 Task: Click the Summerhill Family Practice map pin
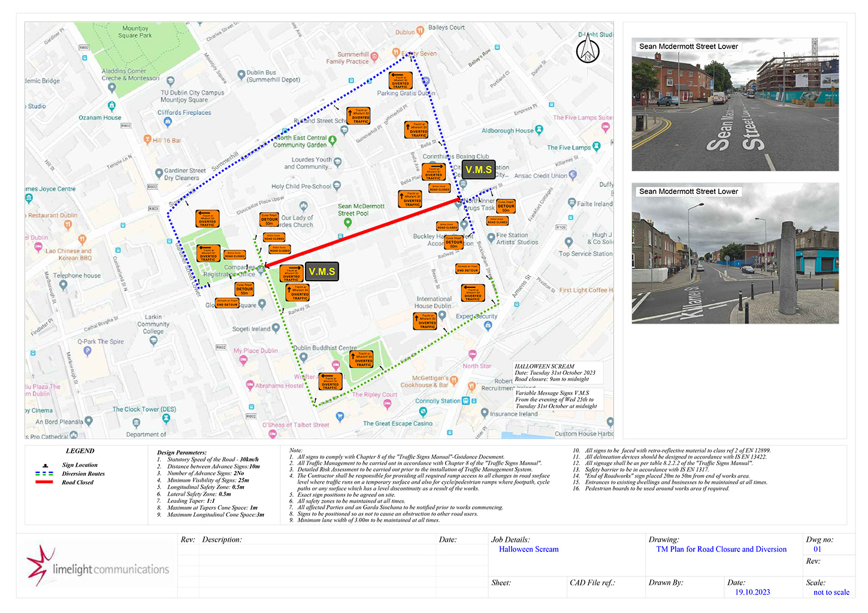pos(375,57)
